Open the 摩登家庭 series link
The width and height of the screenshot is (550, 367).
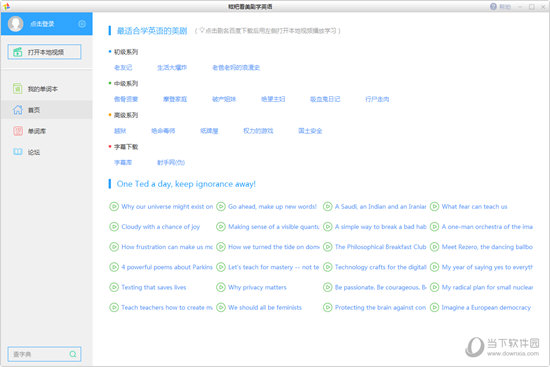tap(175, 99)
